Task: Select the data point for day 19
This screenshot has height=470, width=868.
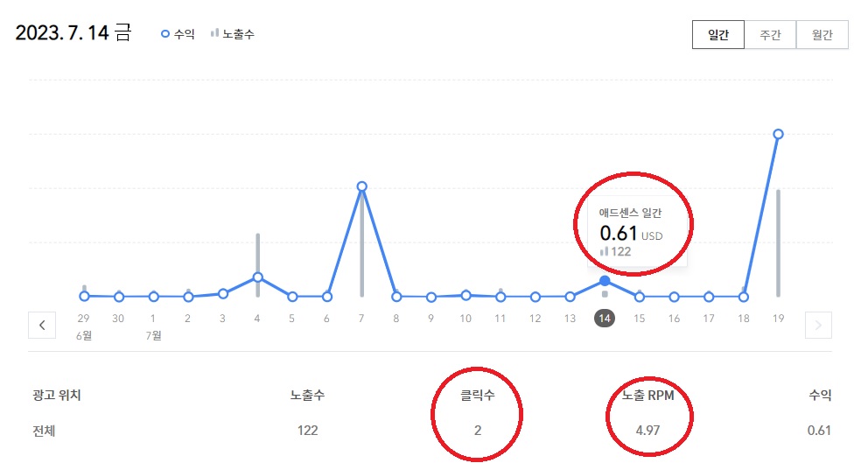Action: pyautogui.click(x=779, y=134)
